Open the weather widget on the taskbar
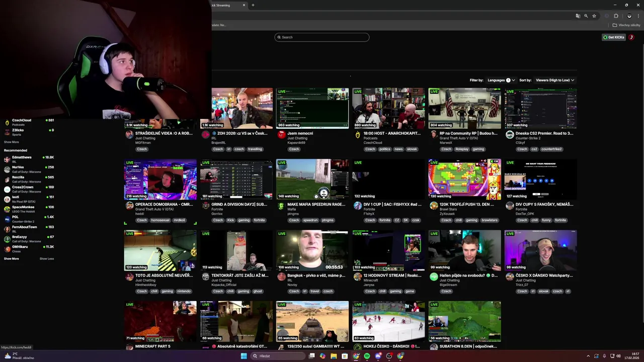The height and width of the screenshot is (362, 644). pyautogui.click(x=19, y=355)
